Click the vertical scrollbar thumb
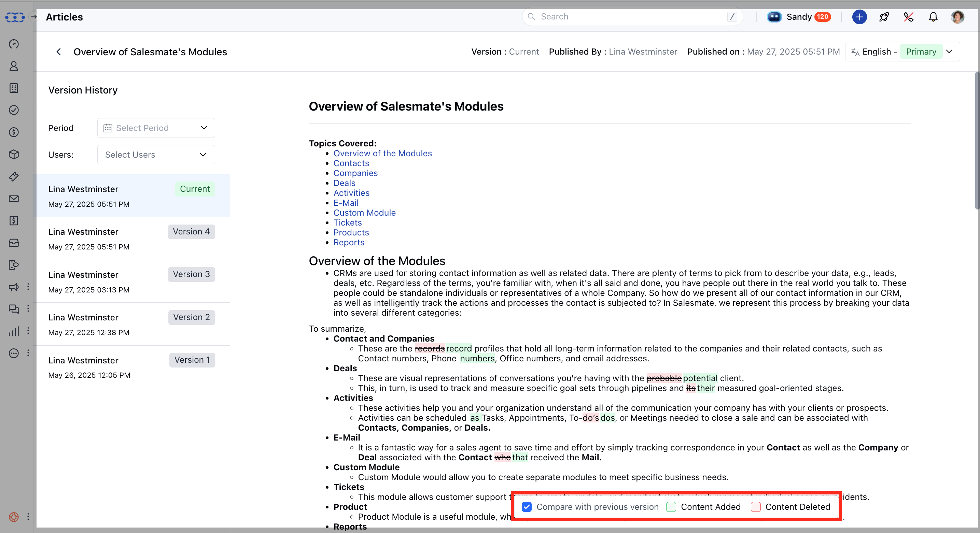 (x=977, y=141)
